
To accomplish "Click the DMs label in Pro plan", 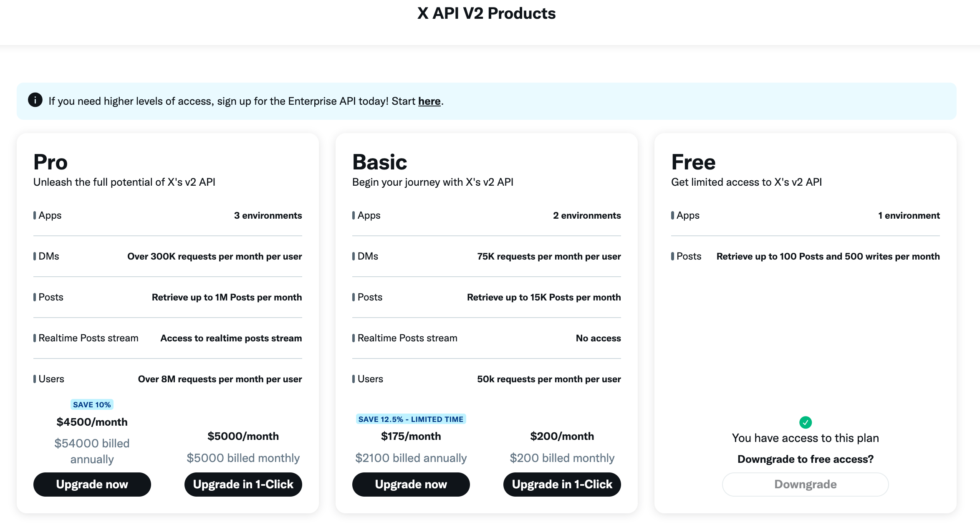I will [x=48, y=256].
